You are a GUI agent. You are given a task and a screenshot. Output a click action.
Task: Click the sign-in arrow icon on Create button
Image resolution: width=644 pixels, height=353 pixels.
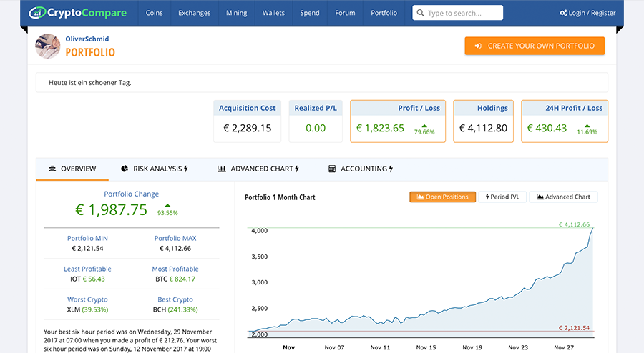point(478,46)
